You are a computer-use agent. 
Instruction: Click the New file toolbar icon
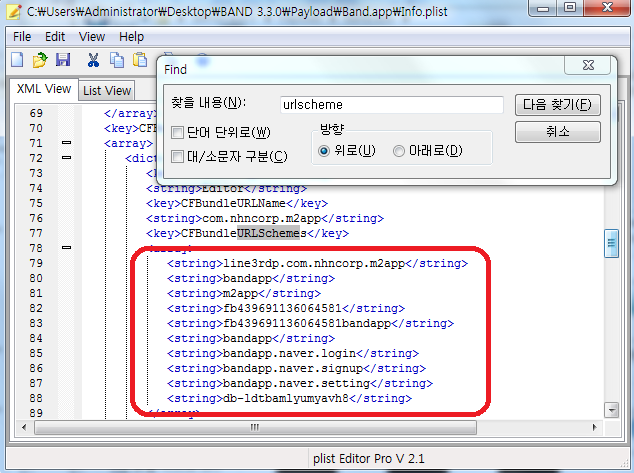[x=17, y=60]
